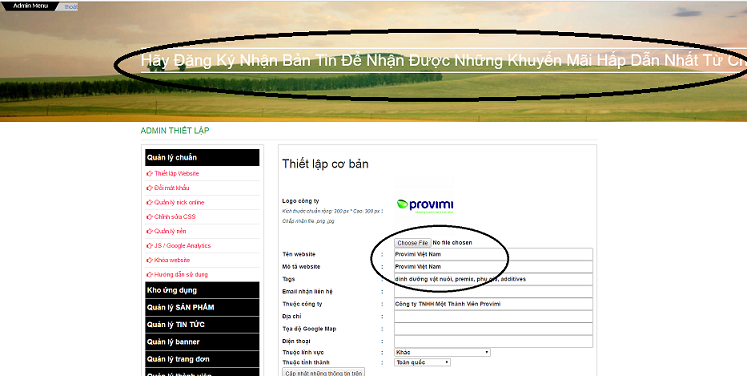Viewport: 747px width, 376px height.
Task: Focus the Mô tả website input field
Action: click(x=494, y=267)
